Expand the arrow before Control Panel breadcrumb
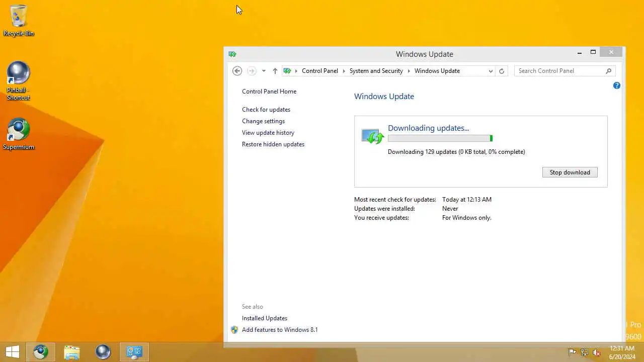This screenshot has height=362, width=644. click(x=296, y=71)
